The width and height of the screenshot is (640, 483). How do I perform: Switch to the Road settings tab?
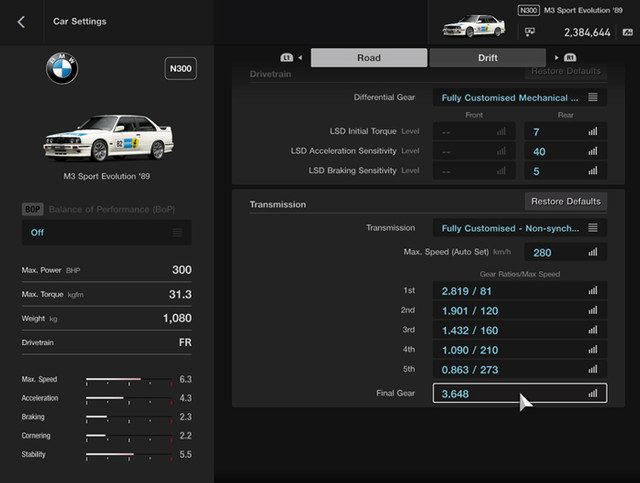tap(368, 58)
